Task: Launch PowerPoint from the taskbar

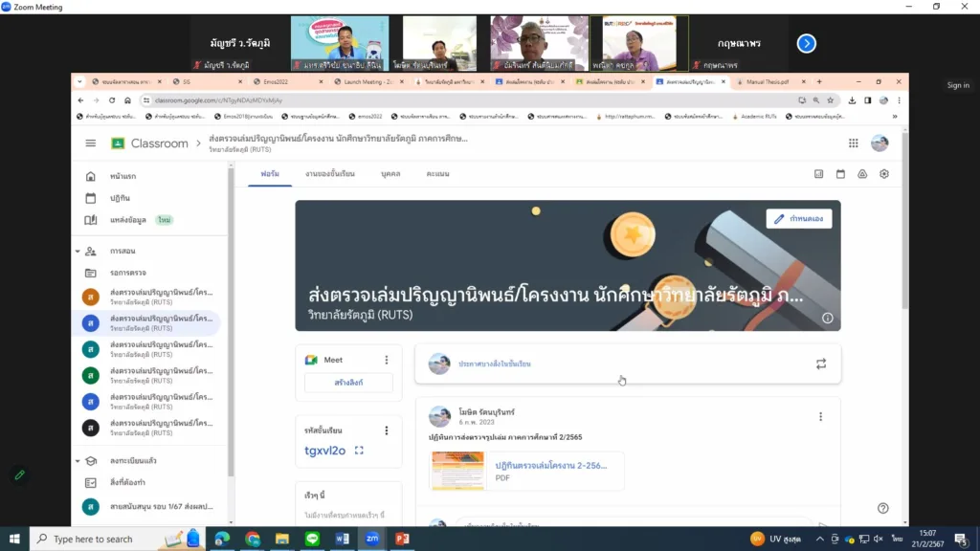Action: [403, 539]
